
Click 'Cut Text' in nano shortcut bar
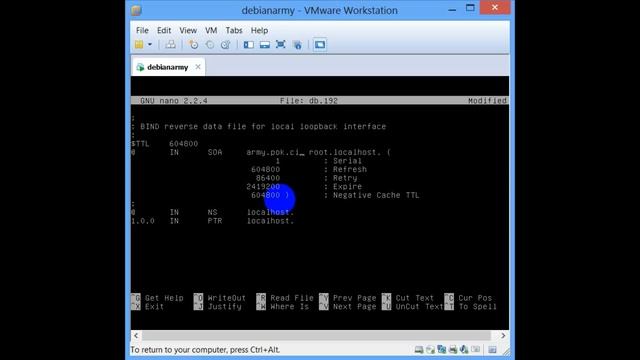point(415,298)
